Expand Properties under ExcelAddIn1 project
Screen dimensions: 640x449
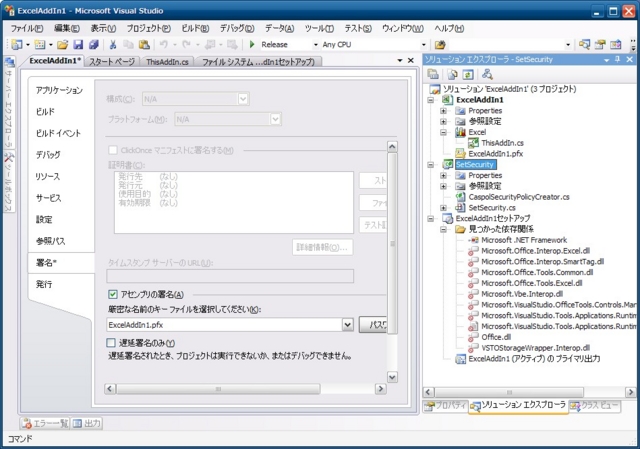443,111
